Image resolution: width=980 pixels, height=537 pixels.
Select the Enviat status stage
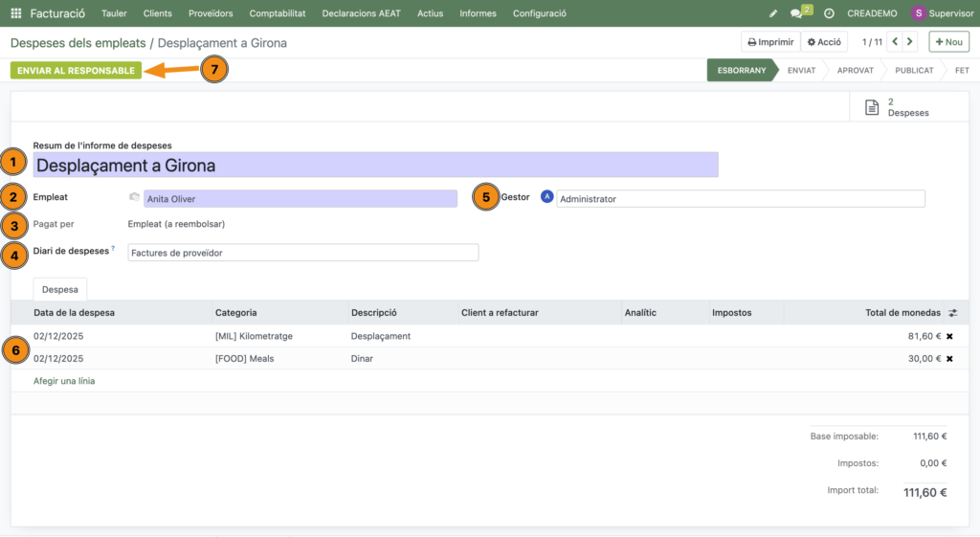pos(801,71)
